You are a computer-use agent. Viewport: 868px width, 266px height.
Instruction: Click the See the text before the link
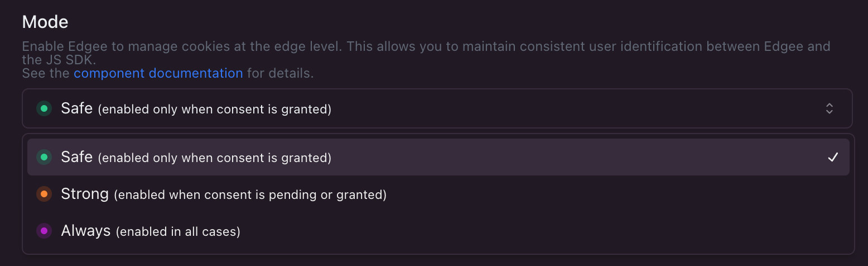46,73
